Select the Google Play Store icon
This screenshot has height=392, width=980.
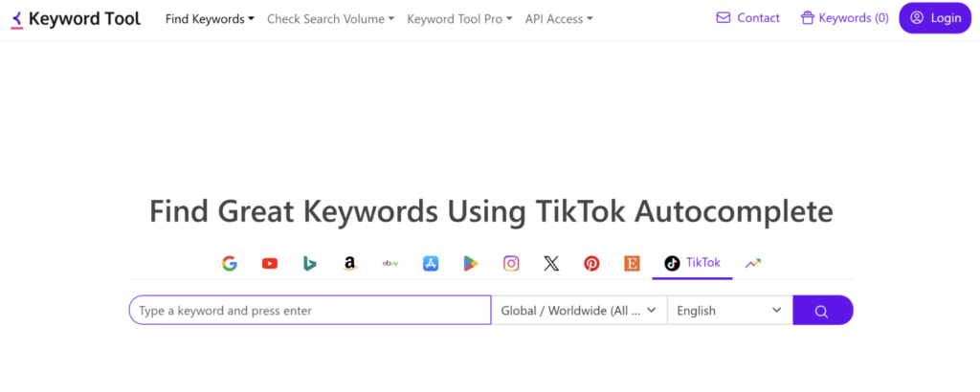(471, 264)
